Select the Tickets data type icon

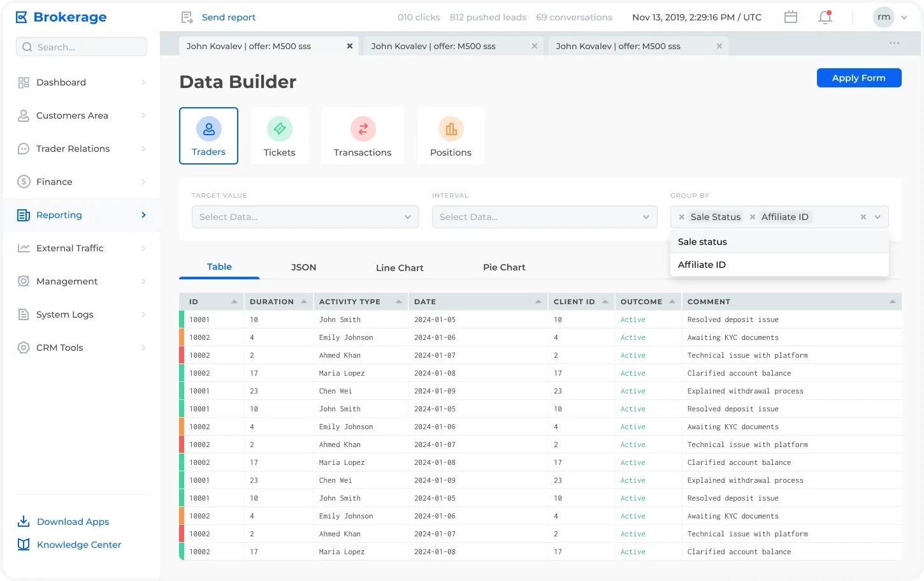click(x=280, y=129)
